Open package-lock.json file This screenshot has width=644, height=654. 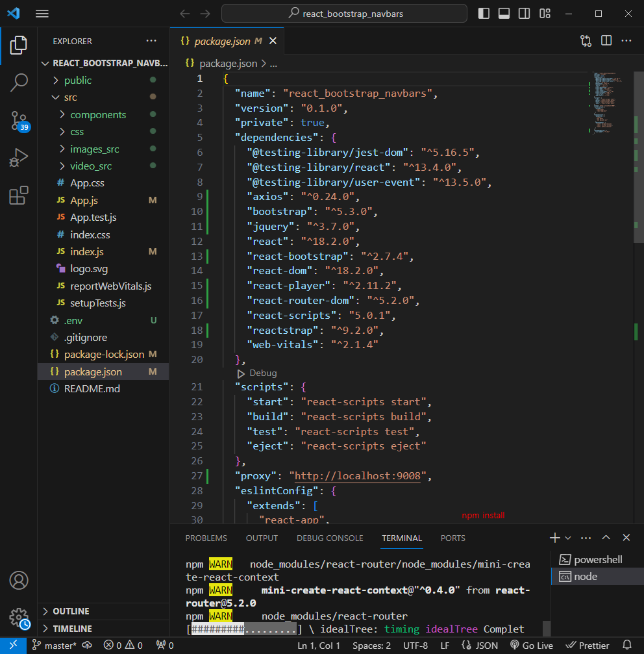(105, 355)
